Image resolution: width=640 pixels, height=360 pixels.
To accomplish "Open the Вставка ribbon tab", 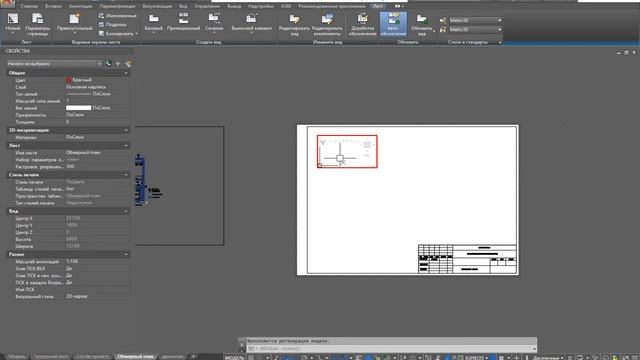I will coord(53,6).
